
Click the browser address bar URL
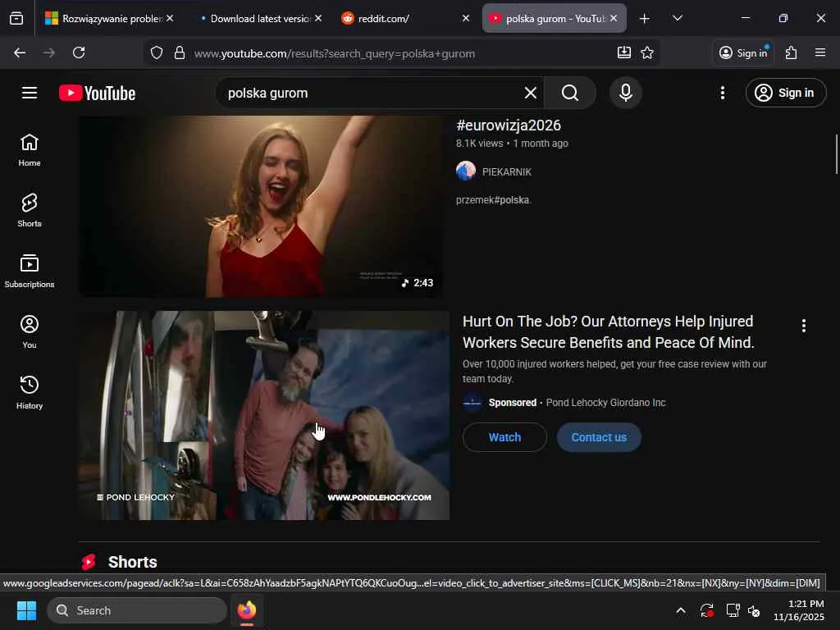point(335,53)
